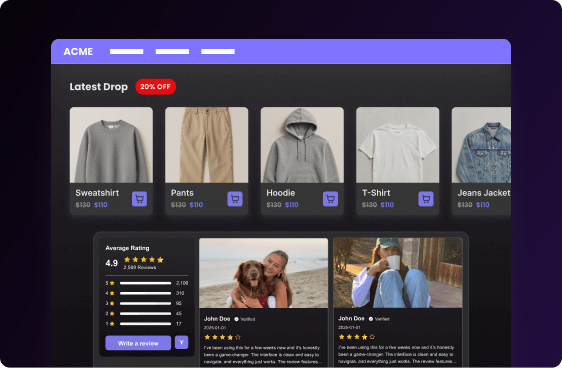
Task: Open the Jeans Jacket product image
Action: pos(481,145)
